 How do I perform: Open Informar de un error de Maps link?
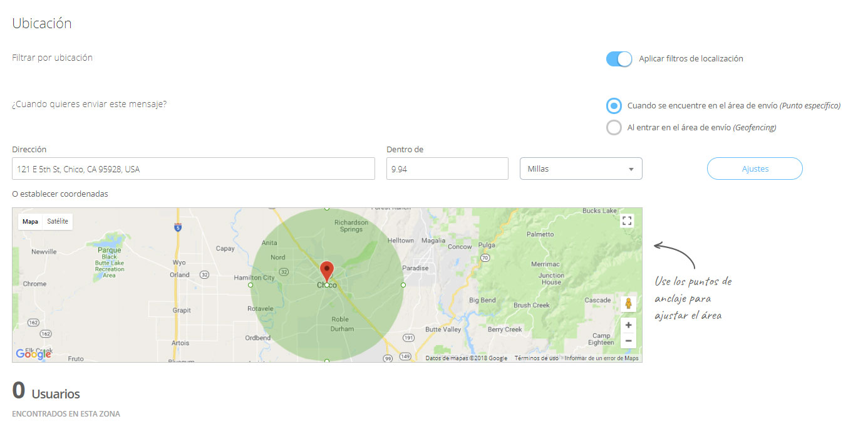click(602, 358)
